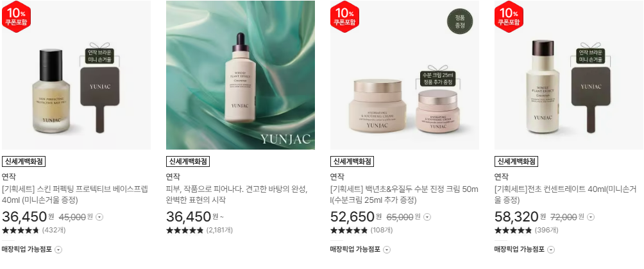The image size is (644, 269).
Task: Open the Skin Perfecting base prep product image
Action: pos(76,75)
